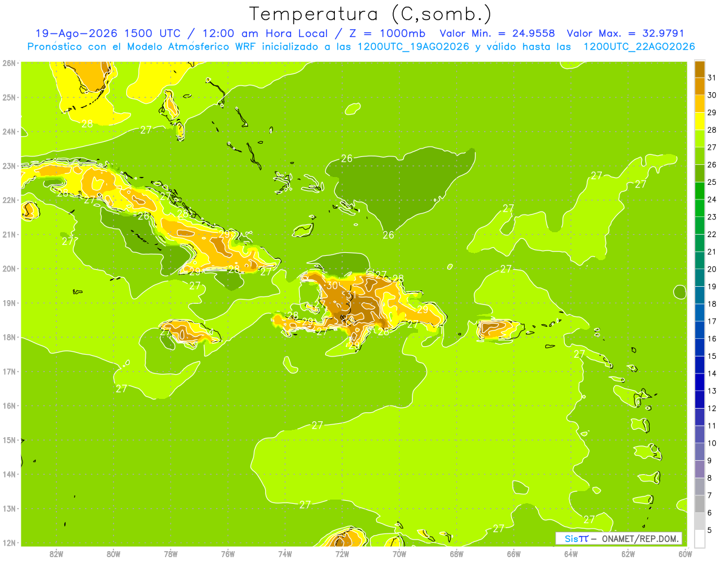Click longitude axis label 78W
Image resolution: width=728 pixels, height=562 pixels.
pos(170,554)
